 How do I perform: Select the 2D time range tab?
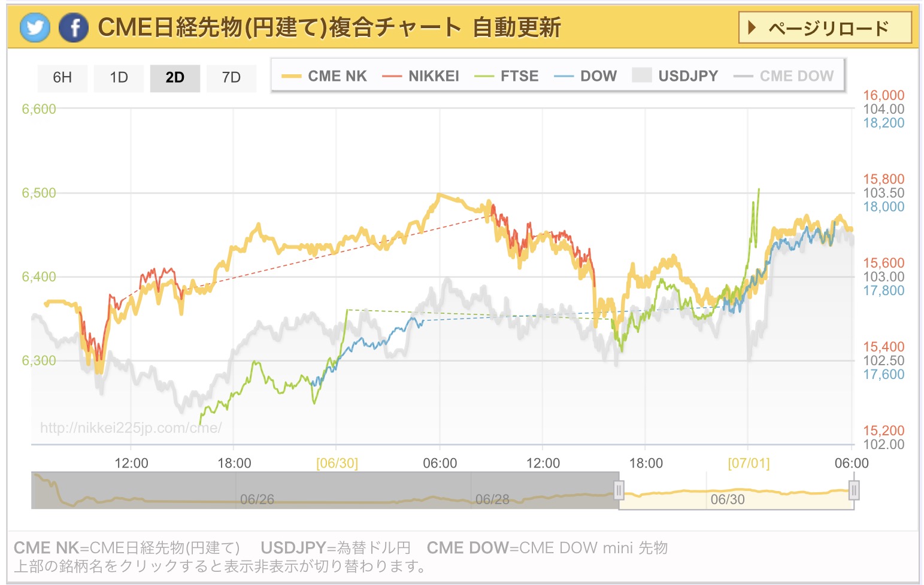pyautogui.click(x=175, y=78)
